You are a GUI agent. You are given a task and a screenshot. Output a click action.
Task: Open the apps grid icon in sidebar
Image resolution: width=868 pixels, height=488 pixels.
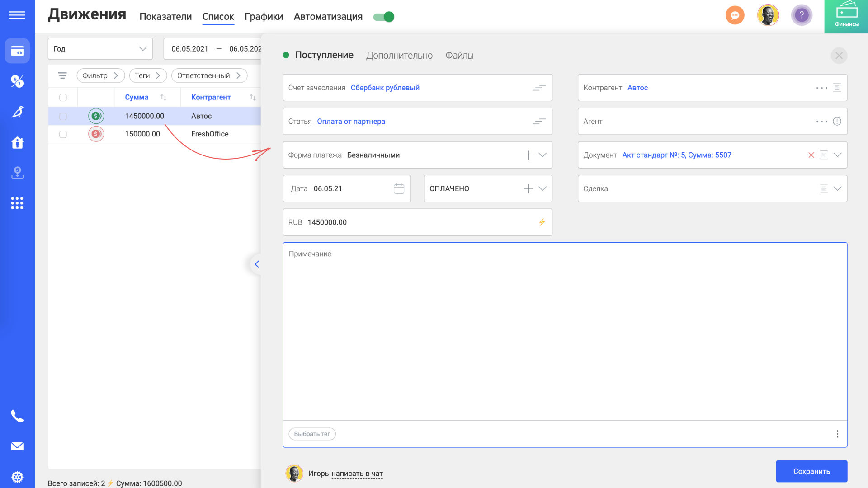pos(17,203)
